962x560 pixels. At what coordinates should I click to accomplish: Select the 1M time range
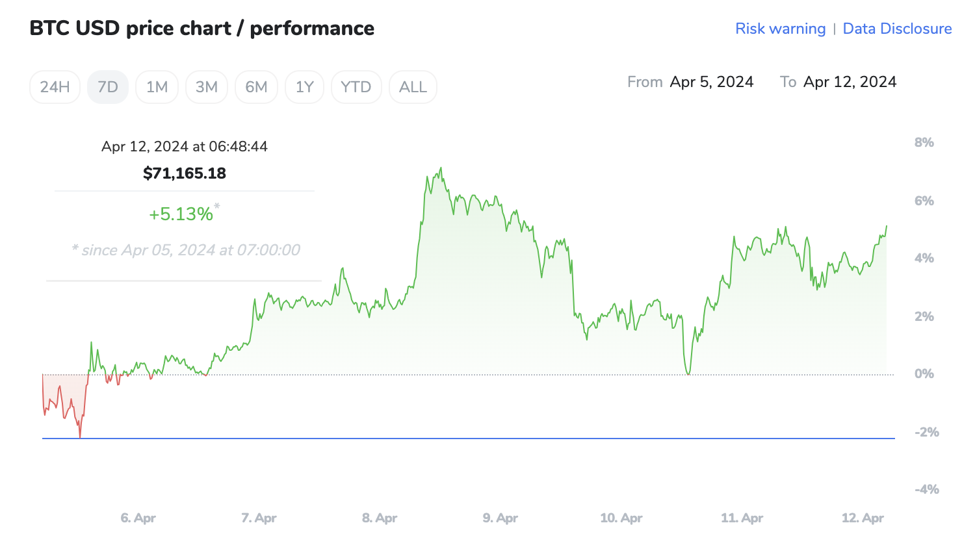pyautogui.click(x=157, y=86)
